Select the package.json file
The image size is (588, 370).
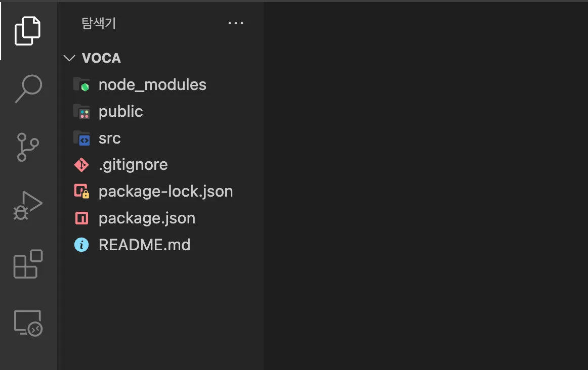(147, 218)
